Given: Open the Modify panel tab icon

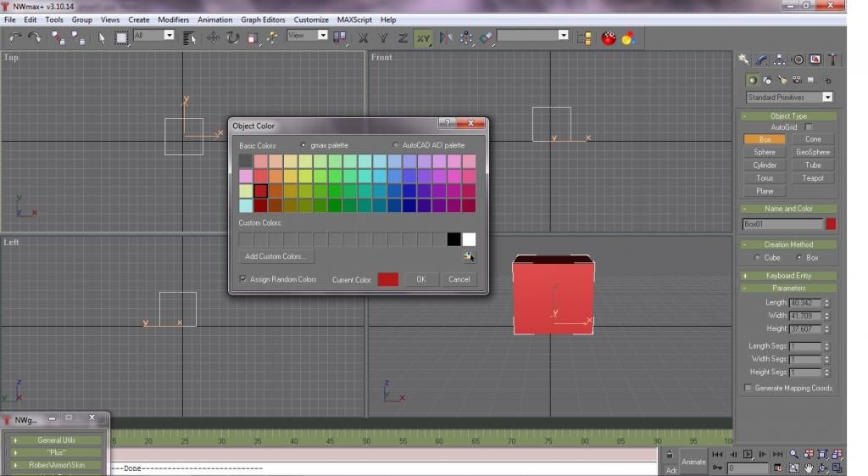Looking at the screenshot, I should (x=761, y=60).
